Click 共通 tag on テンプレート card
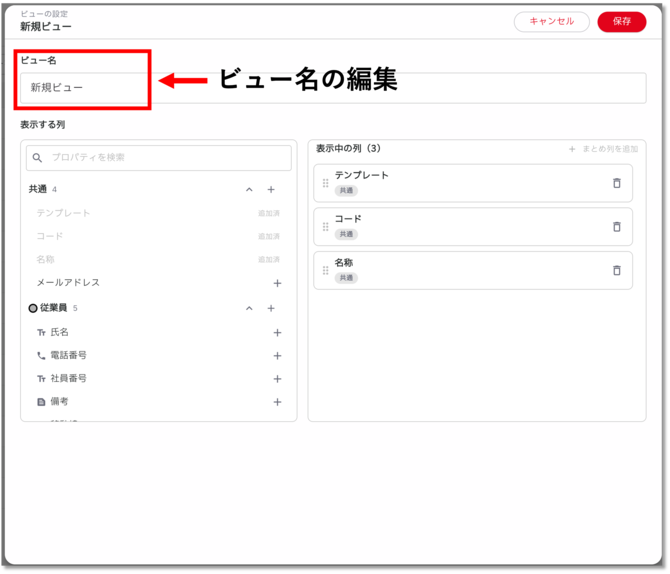 (x=346, y=191)
